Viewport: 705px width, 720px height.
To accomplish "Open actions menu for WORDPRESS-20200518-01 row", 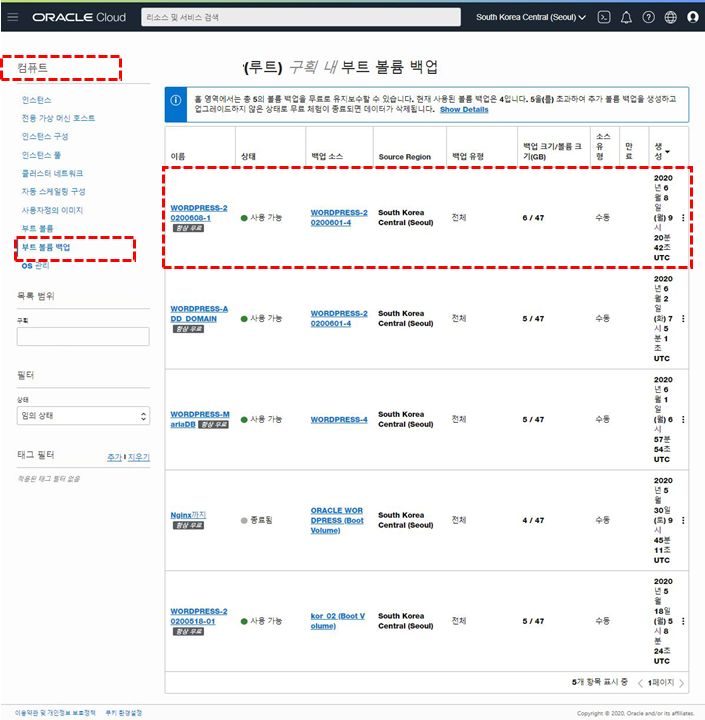I will (683, 621).
